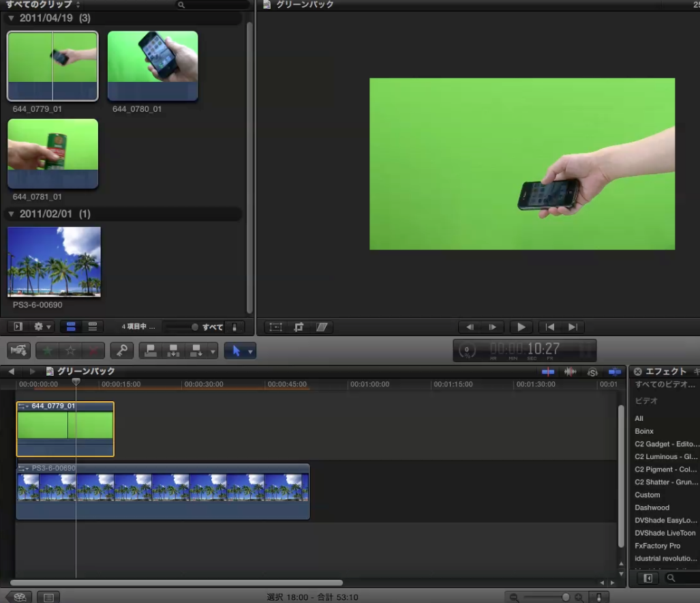This screenshot has width=700, height=603.
Task: Toggle video skimming in the timeline
Action: click(x=548, y=372)
